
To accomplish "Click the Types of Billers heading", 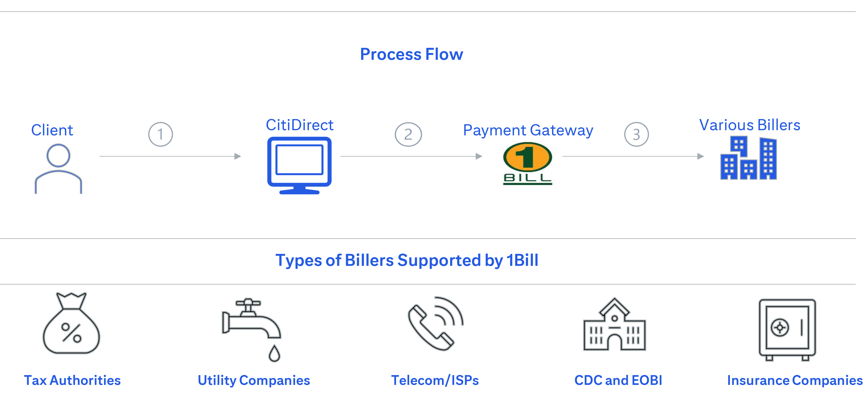I will click(407, 260).
